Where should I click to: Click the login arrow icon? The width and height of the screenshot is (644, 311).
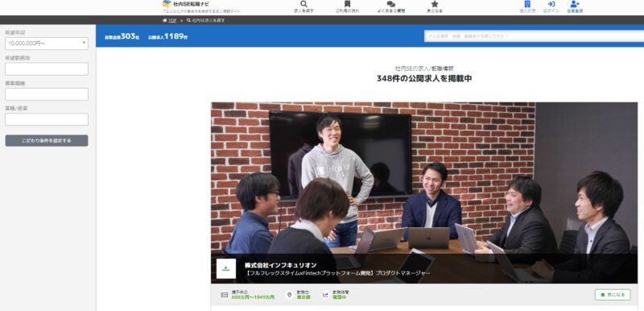(551, 4)
